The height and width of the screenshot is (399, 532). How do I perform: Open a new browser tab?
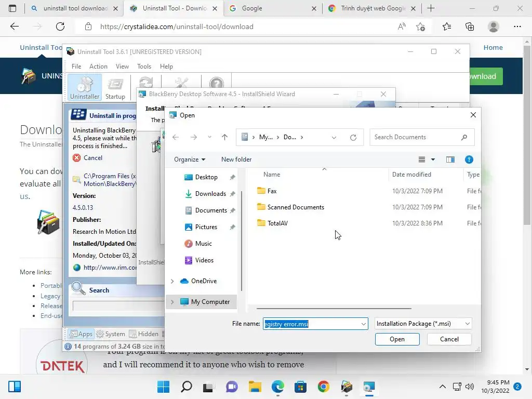click(x=431, y=8)
